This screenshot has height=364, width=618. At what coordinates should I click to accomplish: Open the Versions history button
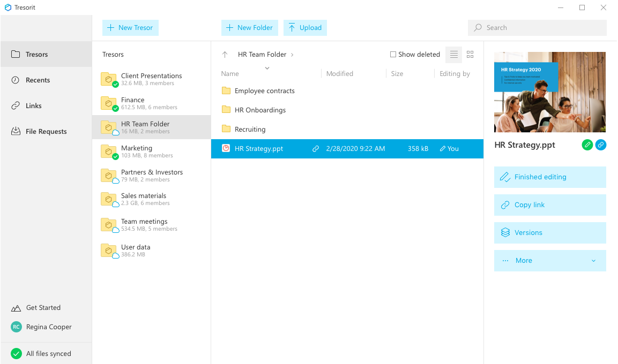550,233
